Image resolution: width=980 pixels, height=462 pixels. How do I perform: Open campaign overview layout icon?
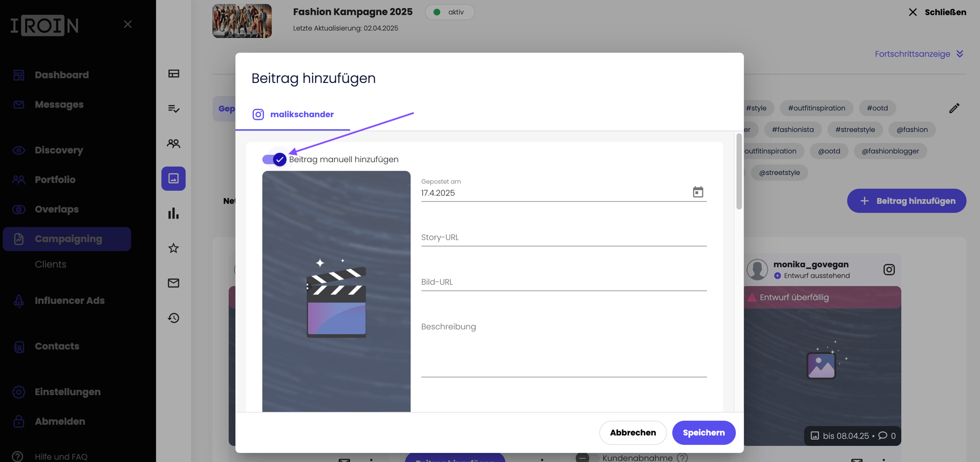pos(173,74)
